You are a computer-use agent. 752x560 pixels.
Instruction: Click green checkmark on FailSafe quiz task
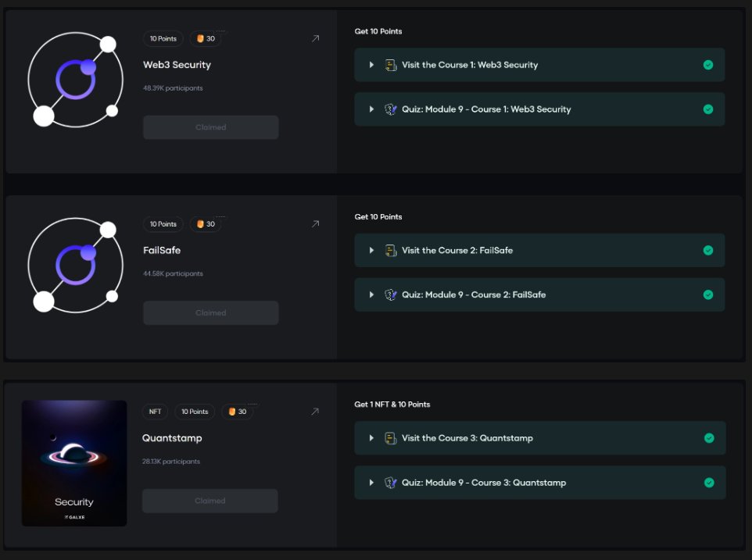(x=708, y=295)
